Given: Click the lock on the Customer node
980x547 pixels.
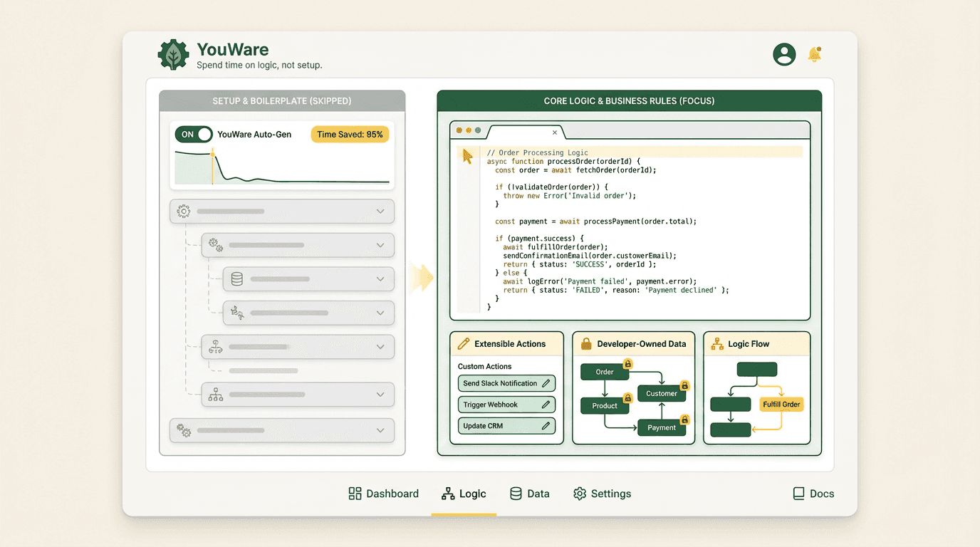Looking at the screenshot, I should tap(684, 385).
